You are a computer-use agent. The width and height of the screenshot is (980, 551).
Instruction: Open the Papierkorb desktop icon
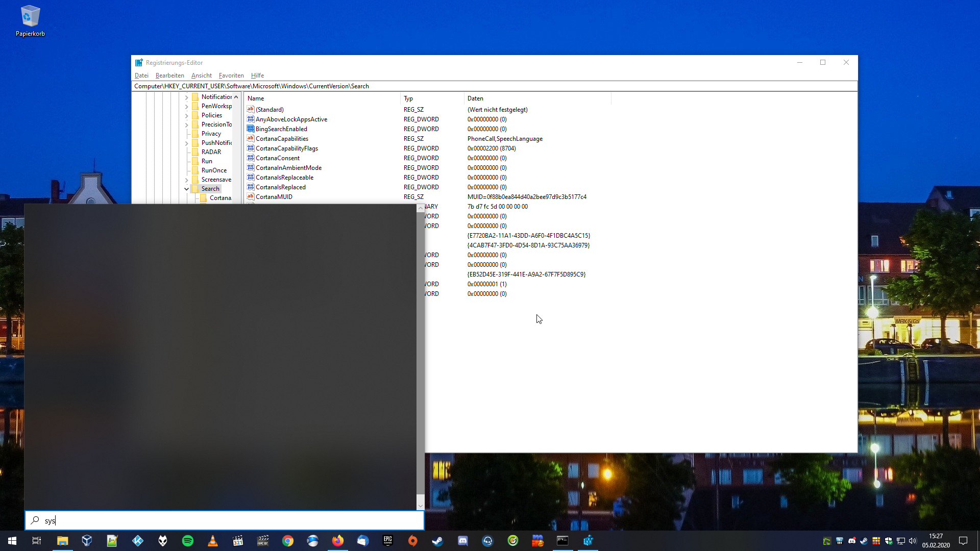[x=30, y=21]
